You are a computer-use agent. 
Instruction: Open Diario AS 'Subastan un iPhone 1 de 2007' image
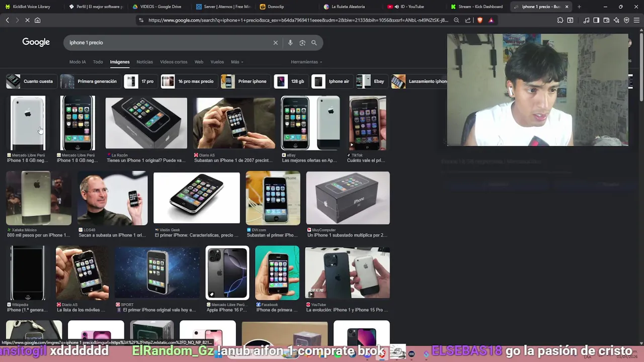pos(235,123)
